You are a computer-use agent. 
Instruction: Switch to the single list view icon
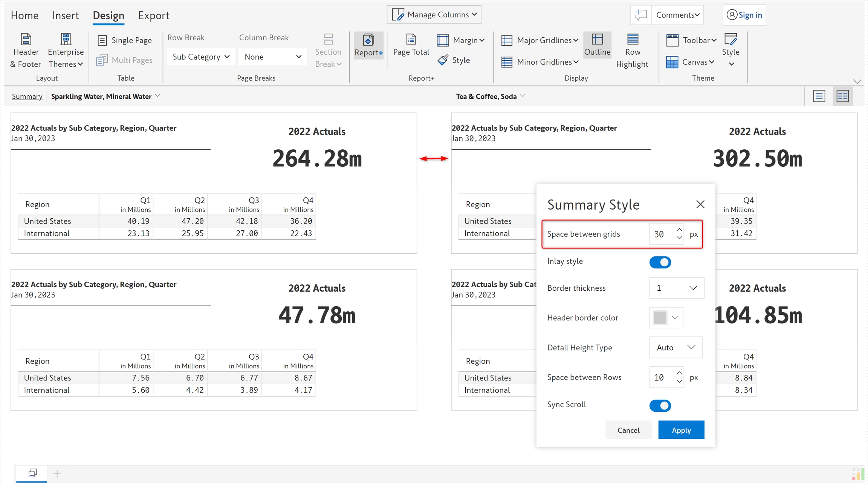click(x=819, y=96)
